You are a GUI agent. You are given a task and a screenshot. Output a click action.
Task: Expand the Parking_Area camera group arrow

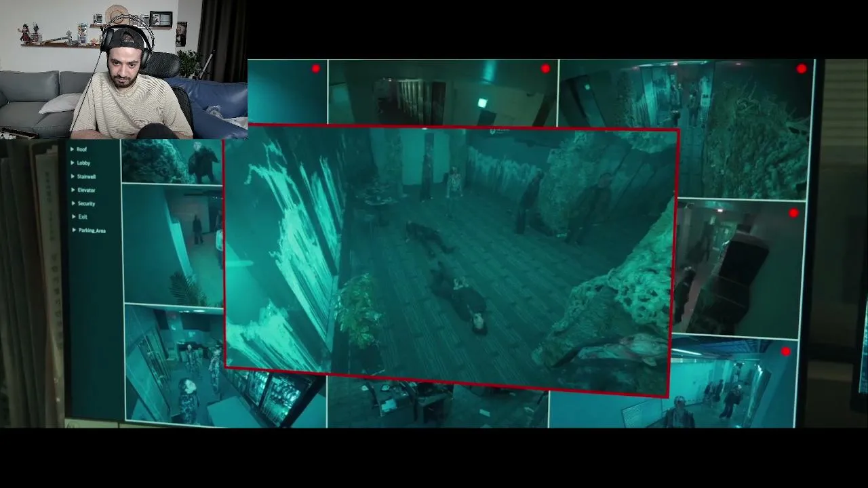73,230
